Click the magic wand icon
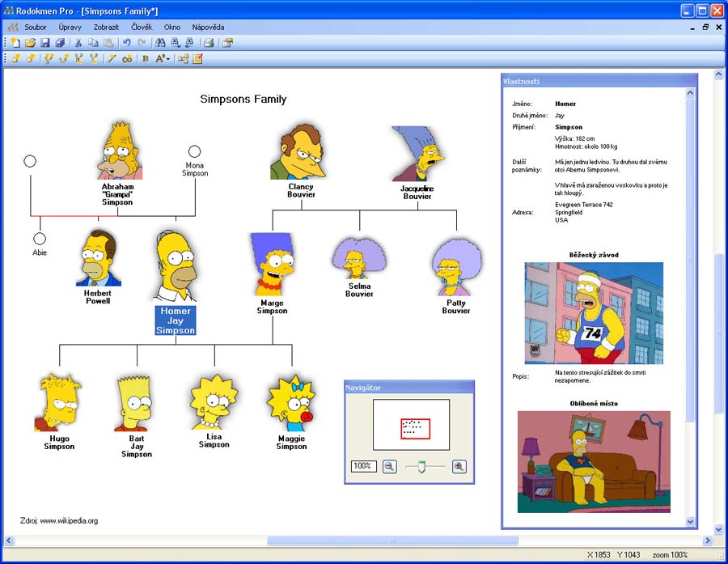Image resolution: width=728 pixels, height=564 pixels. 112,58
